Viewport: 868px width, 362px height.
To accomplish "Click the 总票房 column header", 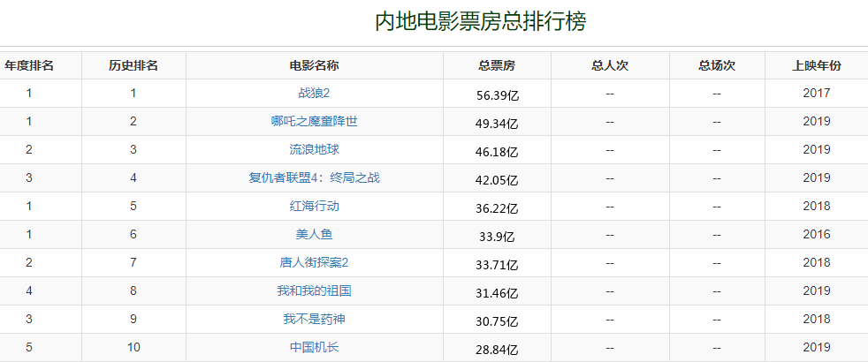I will pos(497,65).
